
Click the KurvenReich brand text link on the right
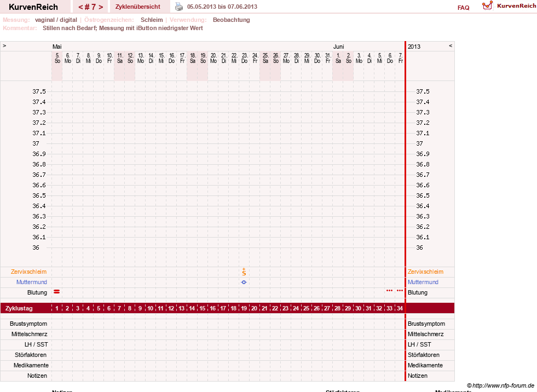tap(516, 6)
